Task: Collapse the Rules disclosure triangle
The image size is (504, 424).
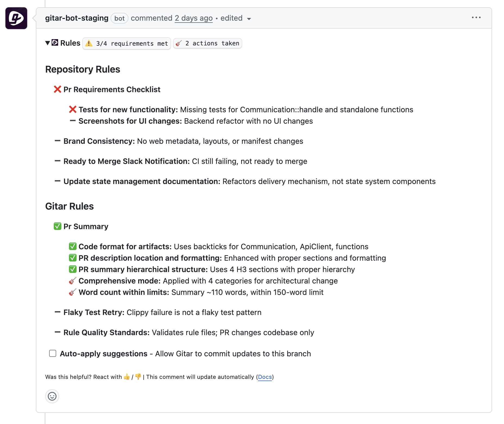Action: pyautogui.click(x=48, y=43)
